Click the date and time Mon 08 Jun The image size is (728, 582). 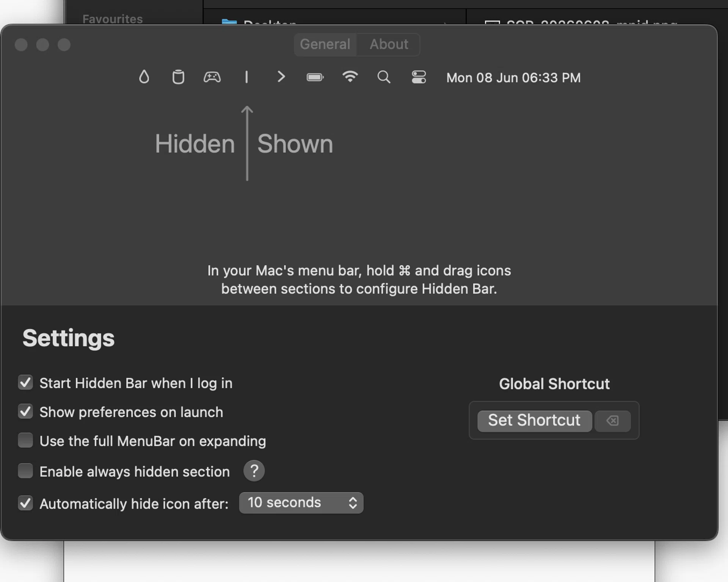tap(513, 78)
